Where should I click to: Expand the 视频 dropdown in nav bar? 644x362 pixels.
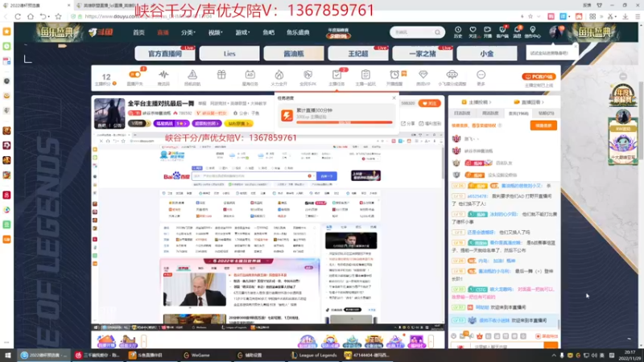pyautogui.click(x=215, y=32)
